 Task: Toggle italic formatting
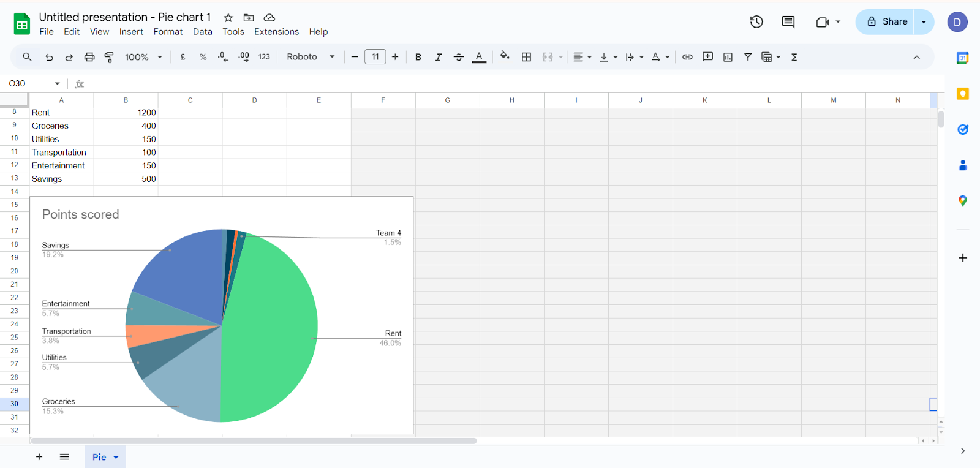[439, 57]
